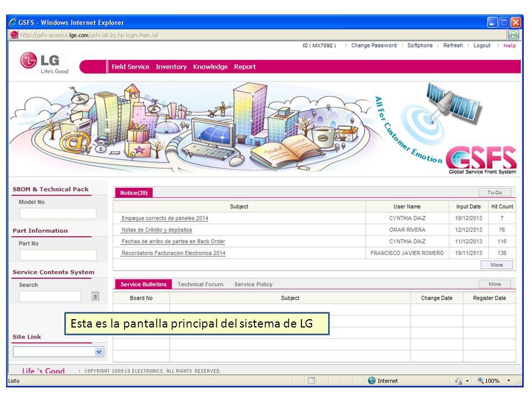Click the user name 'OMAR RIVERA'
This screenshot has width=532, height=399.
pos(407,229)
